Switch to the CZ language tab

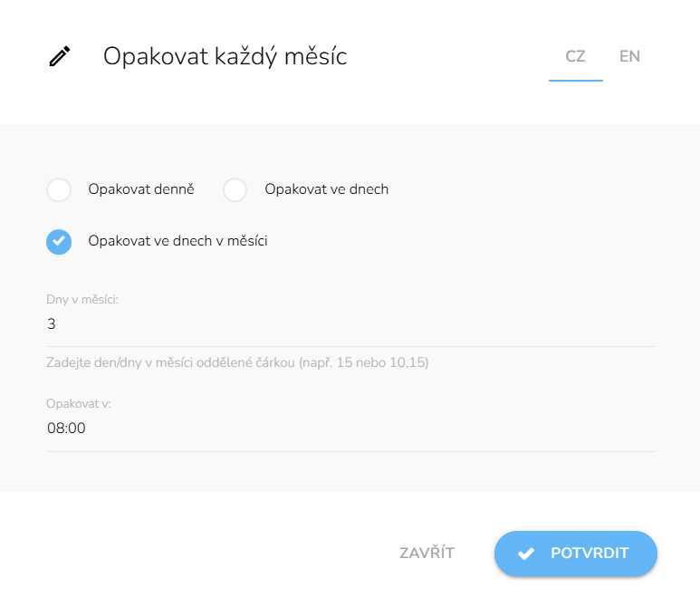click(575, 56)
